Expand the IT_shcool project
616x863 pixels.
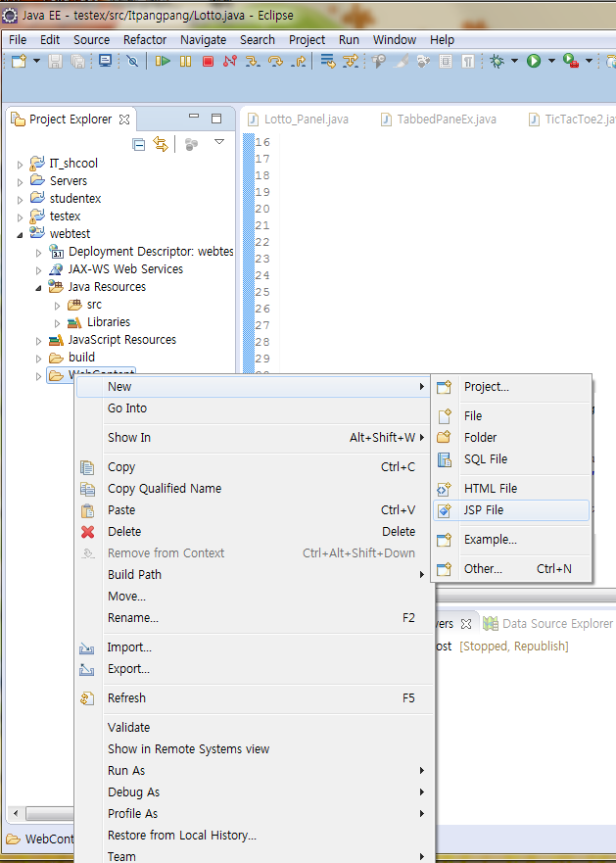[20, 165]
